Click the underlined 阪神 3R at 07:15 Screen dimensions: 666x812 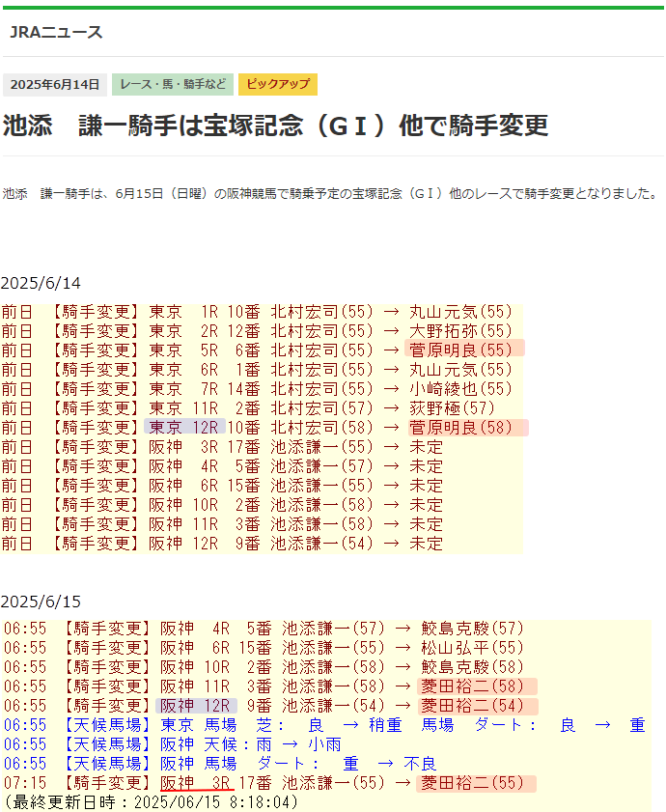pyautogui.click(x=197, y=783)
